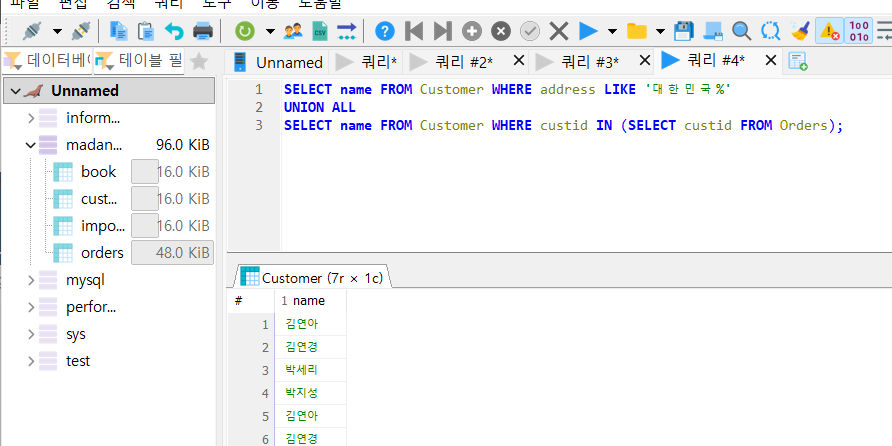Image resolution: width=892 pixels, height=446 pixels.
Task: Run the query with blue play button
Action: pos(588,31)
